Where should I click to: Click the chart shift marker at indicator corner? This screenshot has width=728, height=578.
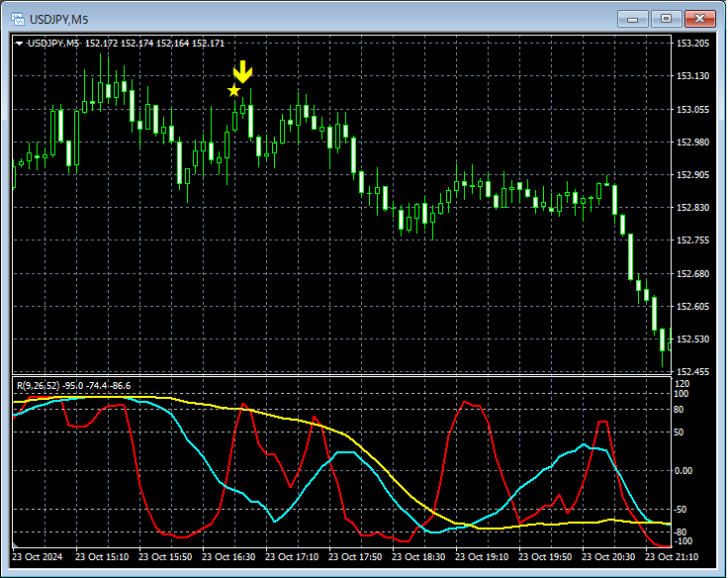point(15,545)
